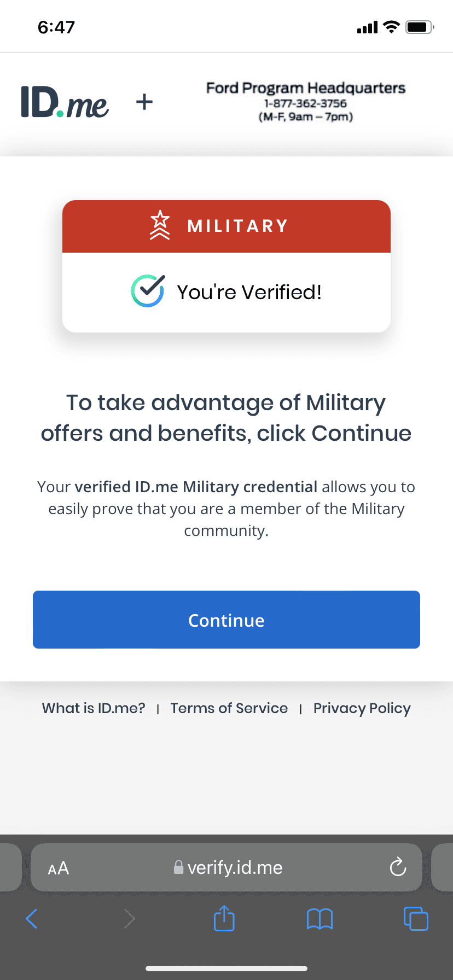
Task: Tap the Safari back arrow
Action: [32, 919]
